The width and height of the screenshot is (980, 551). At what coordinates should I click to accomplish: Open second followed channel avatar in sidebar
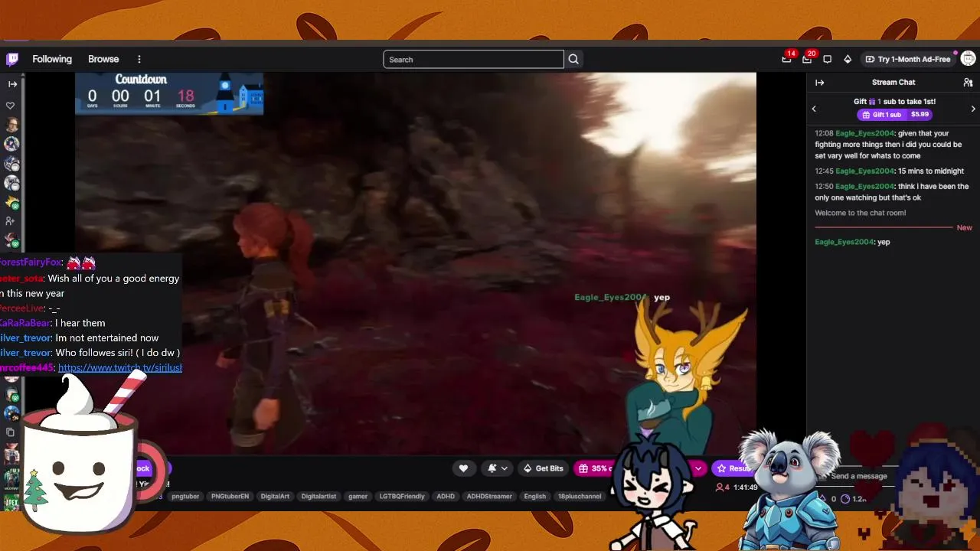pyautogui.click(x=11, y=144)
